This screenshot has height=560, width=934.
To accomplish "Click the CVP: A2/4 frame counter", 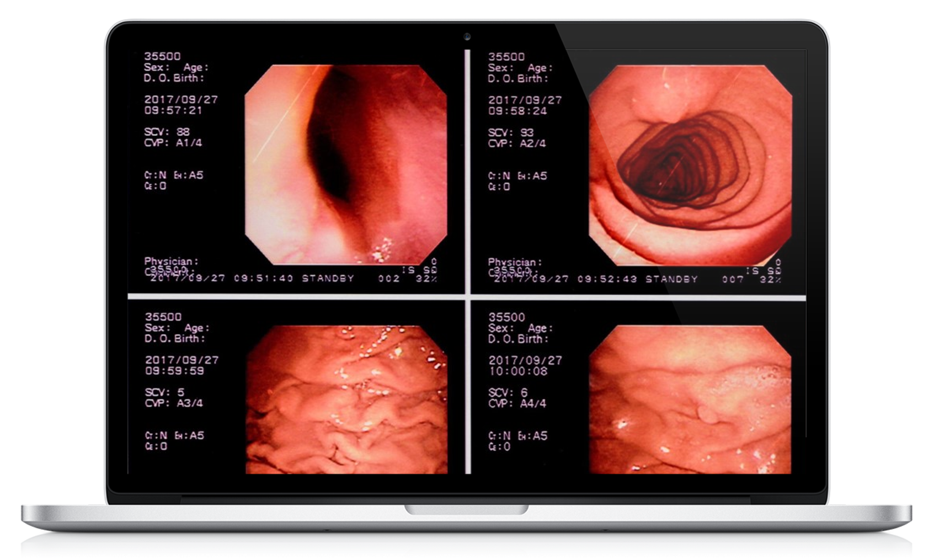I will coord(517,143).
